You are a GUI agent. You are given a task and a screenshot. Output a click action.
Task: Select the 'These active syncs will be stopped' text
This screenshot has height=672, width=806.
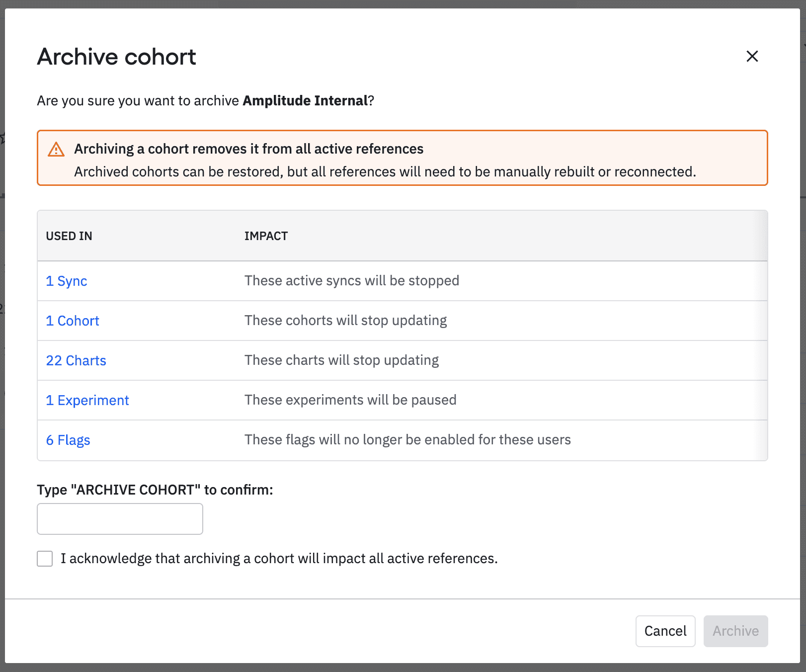(x=351, y=281)
